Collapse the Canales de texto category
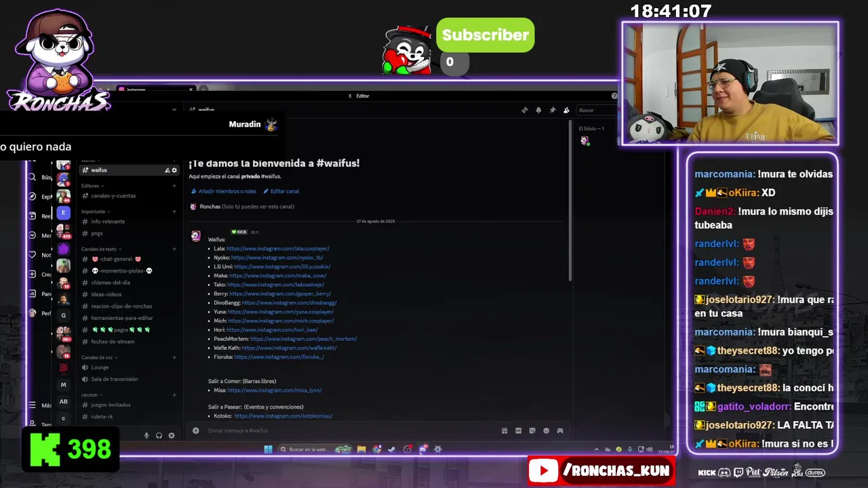The width and height of the screenshot is (868, 488). click(100, 249)
